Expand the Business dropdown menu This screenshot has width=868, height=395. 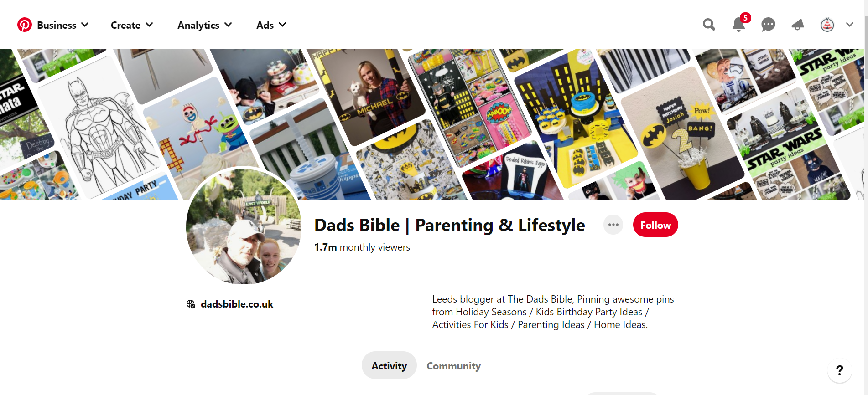click(x=62, y=25)
